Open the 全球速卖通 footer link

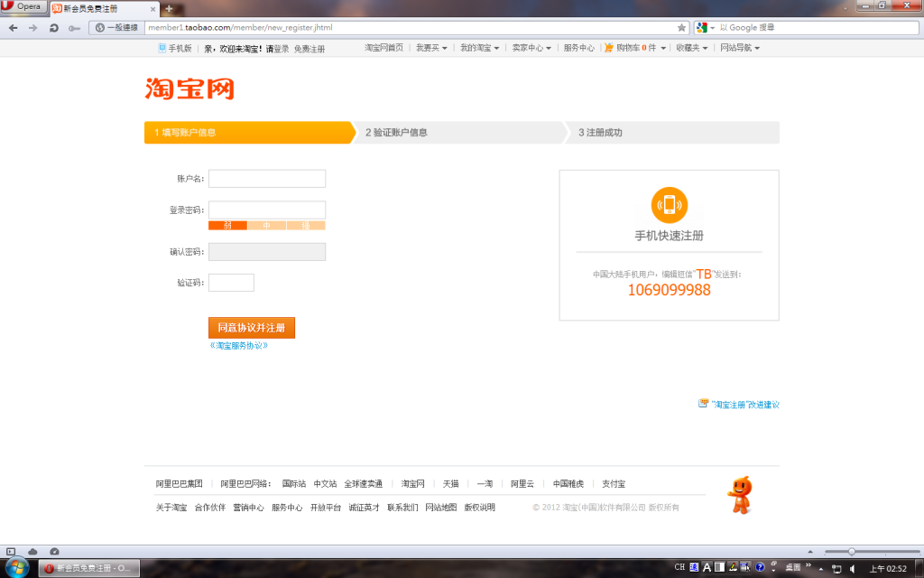(x=363, y=484)
